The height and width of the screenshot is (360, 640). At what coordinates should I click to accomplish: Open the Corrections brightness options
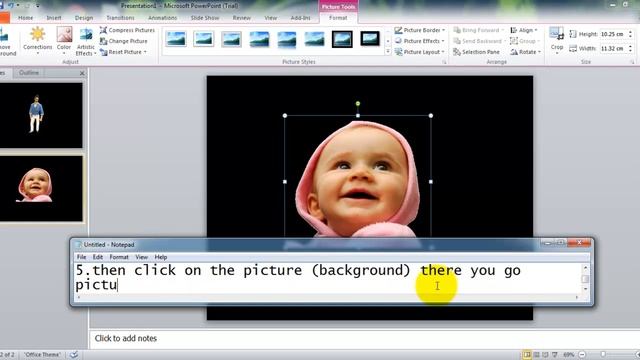click(38, 41)
